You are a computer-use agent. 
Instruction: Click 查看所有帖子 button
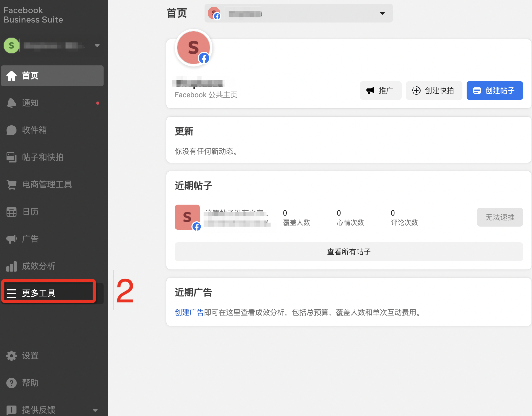point(349,252)
